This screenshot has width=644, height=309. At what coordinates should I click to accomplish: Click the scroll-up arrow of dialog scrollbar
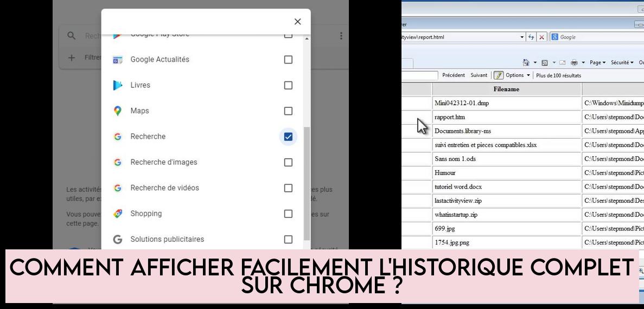[307, 38]
